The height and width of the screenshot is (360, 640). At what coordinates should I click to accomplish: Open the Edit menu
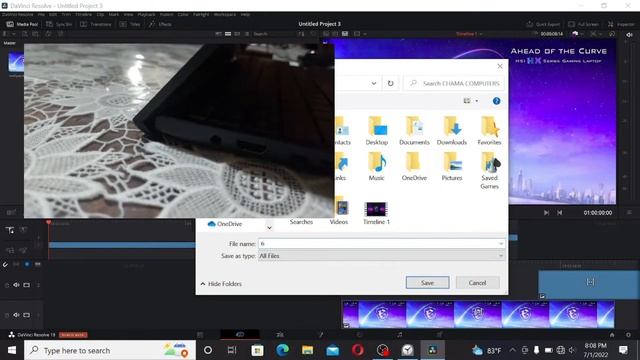click(x=53, y=14)
